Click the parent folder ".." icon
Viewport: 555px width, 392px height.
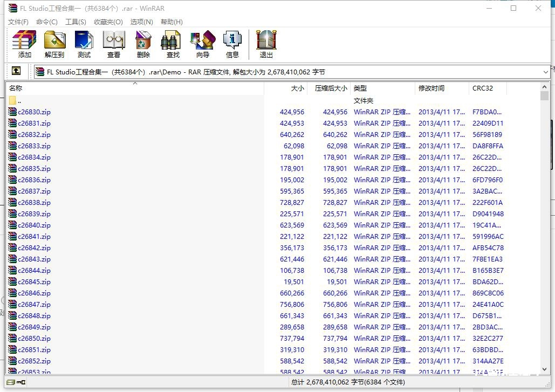click(12, 100)
